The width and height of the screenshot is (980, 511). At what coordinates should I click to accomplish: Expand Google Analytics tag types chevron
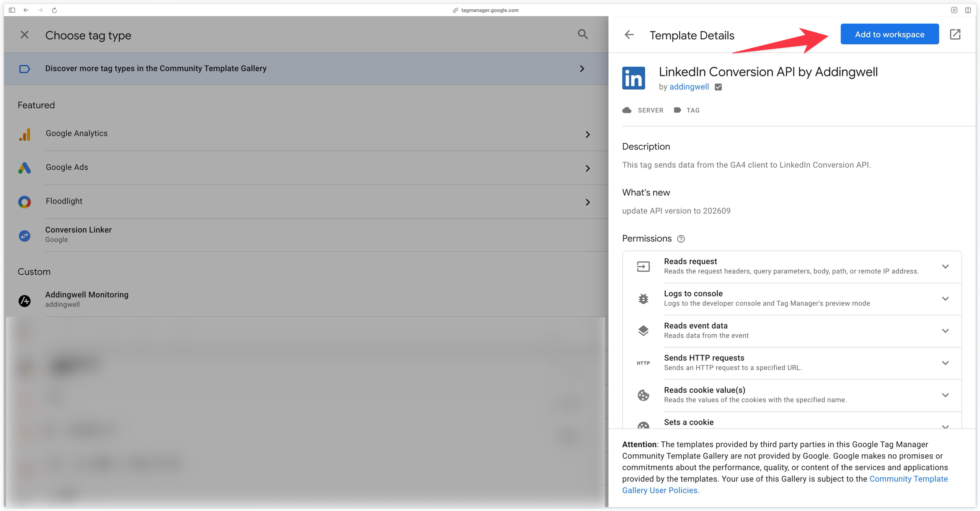[588, 134]
